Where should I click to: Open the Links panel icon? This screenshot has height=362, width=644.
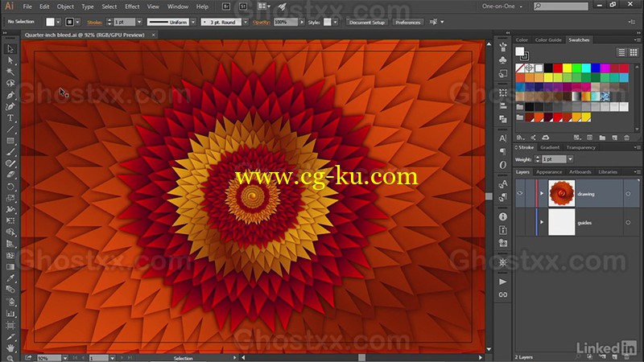click(503, 294)
